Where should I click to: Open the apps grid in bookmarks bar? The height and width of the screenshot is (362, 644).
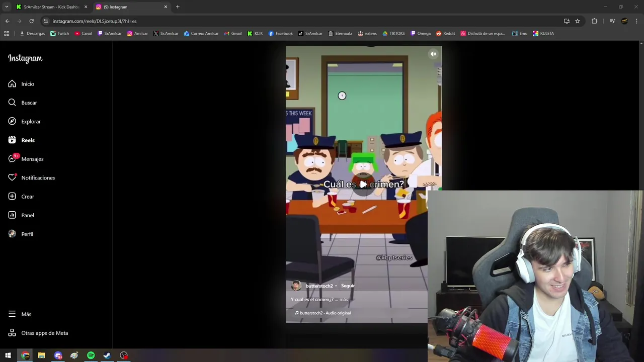click(x=7, y=34)
